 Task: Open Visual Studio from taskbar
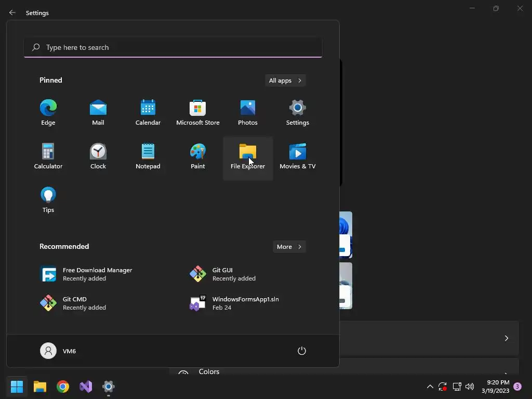pyautogui.click(x=86, y=387)
